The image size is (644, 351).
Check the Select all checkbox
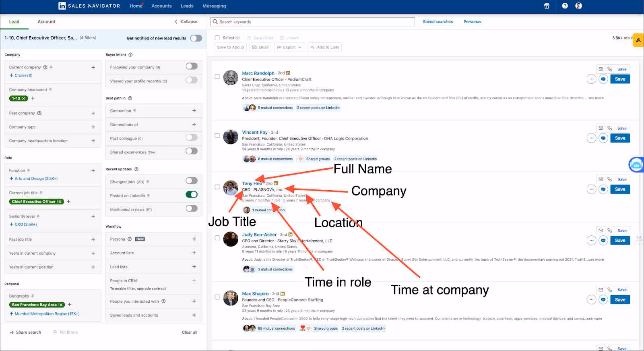click(217, 38)
